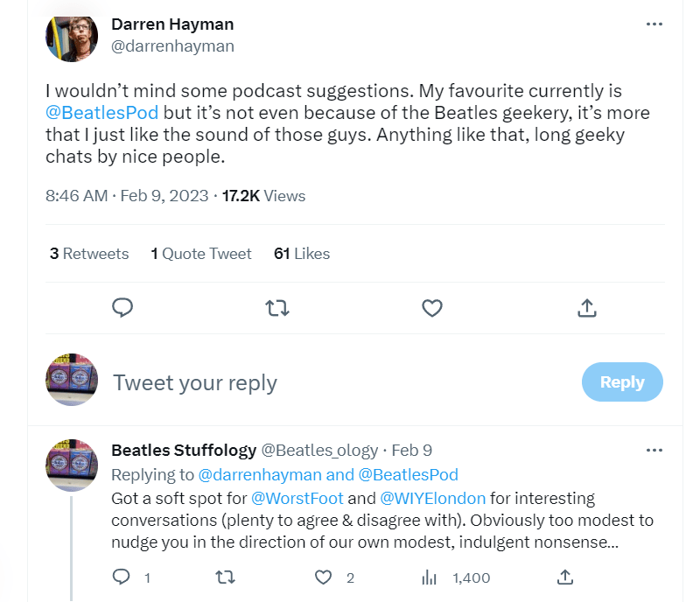This screenshot has height=602, width=700.
Task: Retweet Darren Hayman's main tweet
Action: point(277,307)
